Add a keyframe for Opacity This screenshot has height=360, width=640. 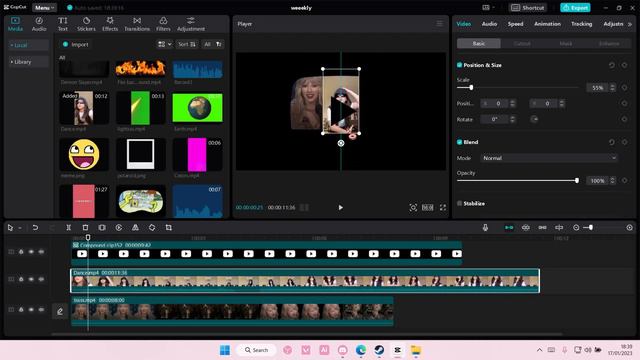624,180
